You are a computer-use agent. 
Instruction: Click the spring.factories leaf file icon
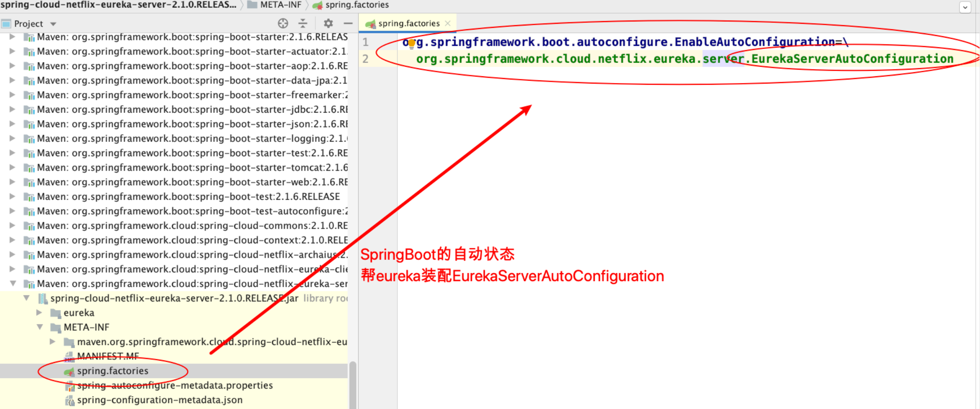coord(69,371)
